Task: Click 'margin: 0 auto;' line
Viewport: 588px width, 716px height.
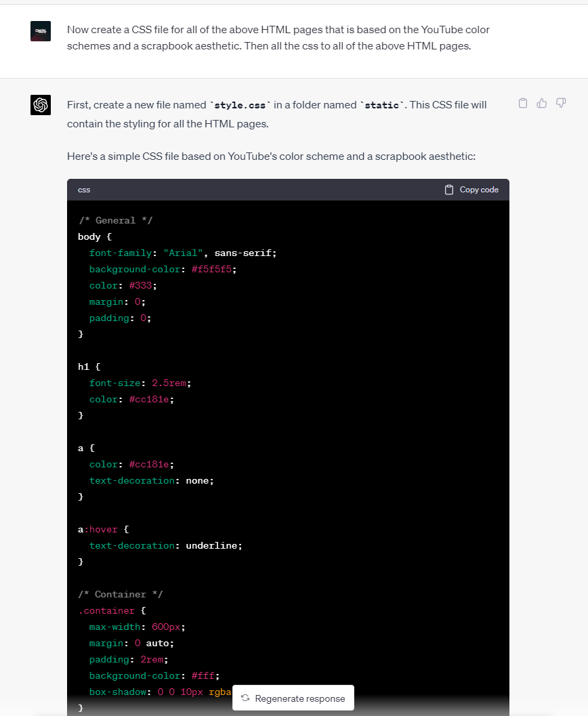Action: [131, 643]
